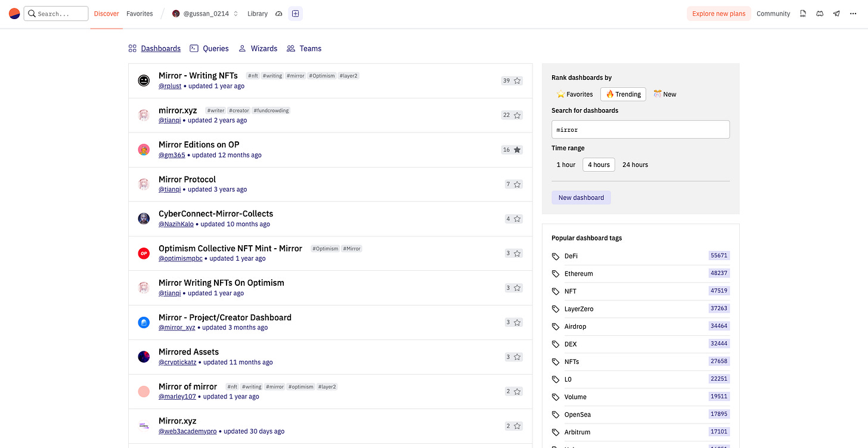This screenshot has width=868, height=448.
Task: Click the create-new plus icon beside Library
Action: pyautogui.click(x=296, y=14)
